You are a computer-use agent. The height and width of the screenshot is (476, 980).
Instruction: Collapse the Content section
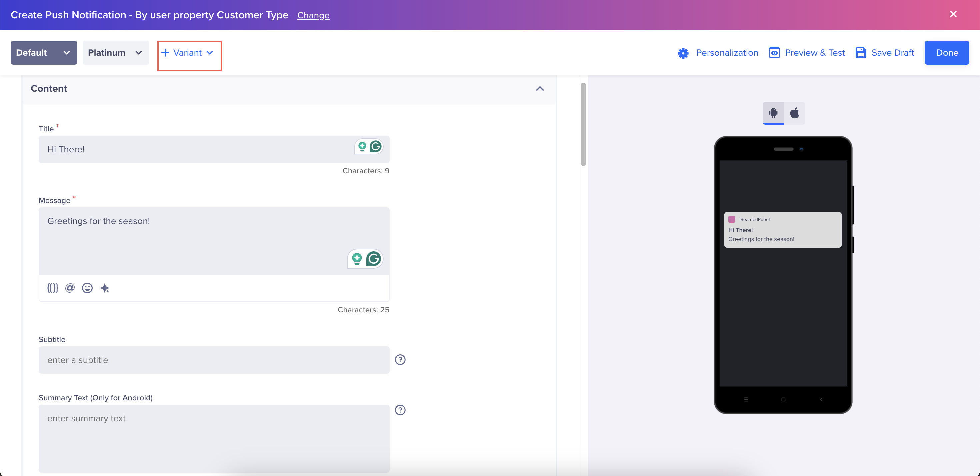[x=539, y=89]
